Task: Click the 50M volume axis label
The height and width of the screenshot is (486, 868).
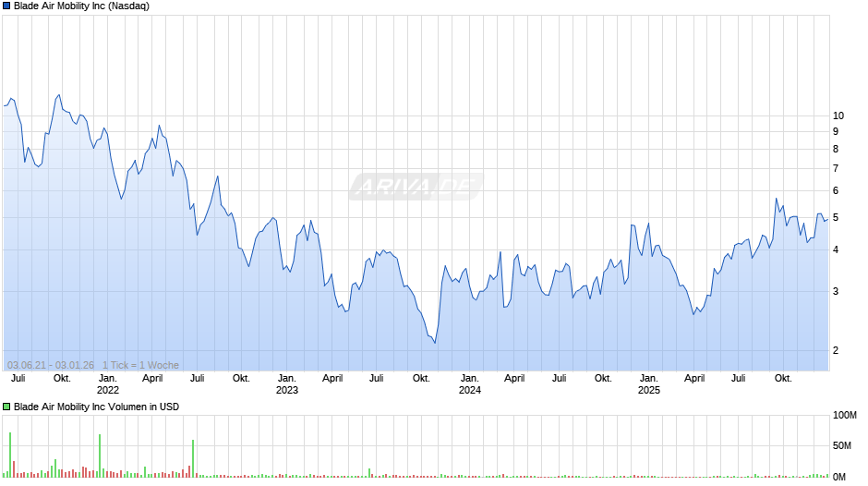Action: (842, 445)
